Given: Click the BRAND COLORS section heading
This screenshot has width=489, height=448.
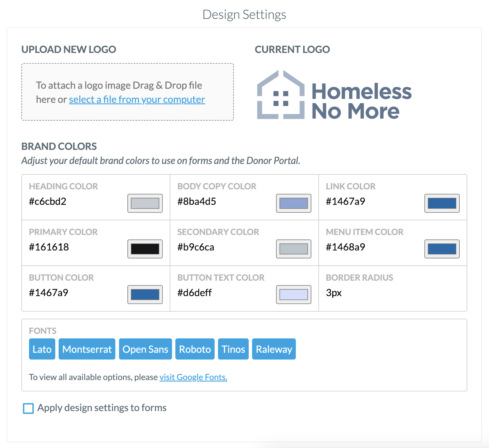Looking at the screenshot, I should click(59, 147).
